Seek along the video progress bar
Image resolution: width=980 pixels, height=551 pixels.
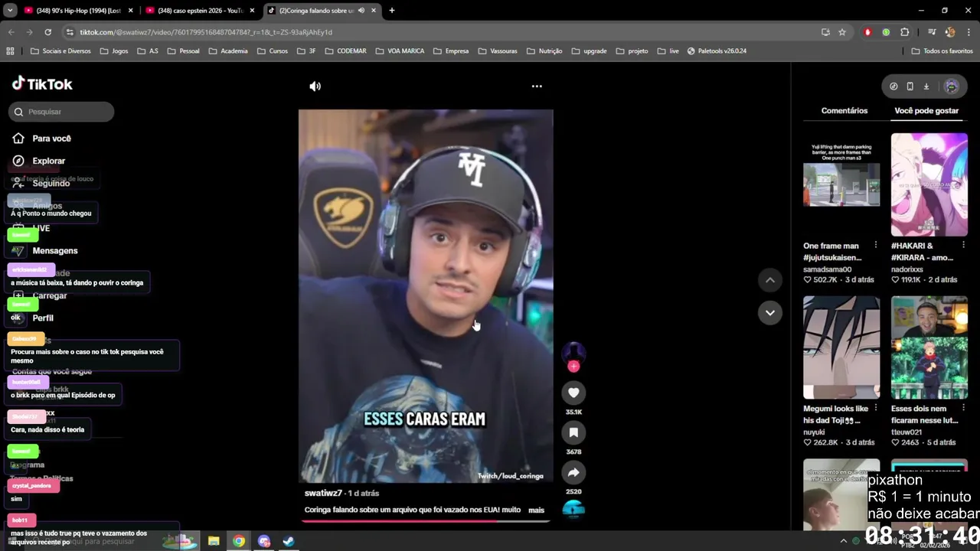coord(426,521)
